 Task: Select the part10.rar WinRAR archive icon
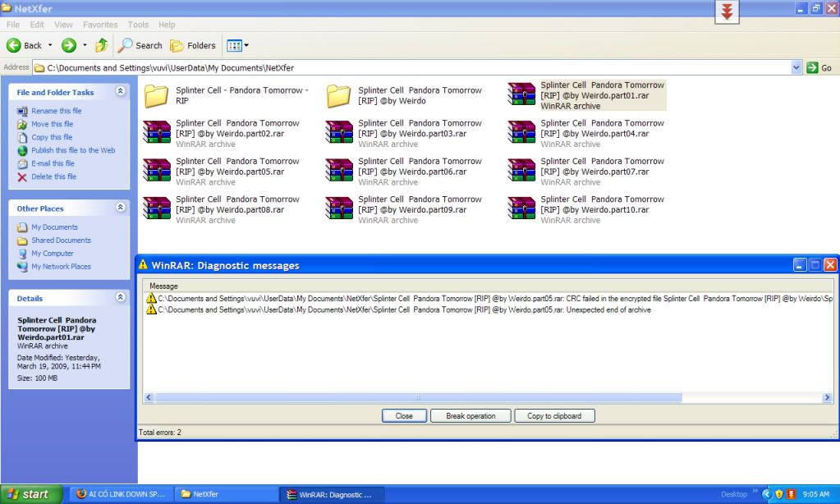pos(521,208)
